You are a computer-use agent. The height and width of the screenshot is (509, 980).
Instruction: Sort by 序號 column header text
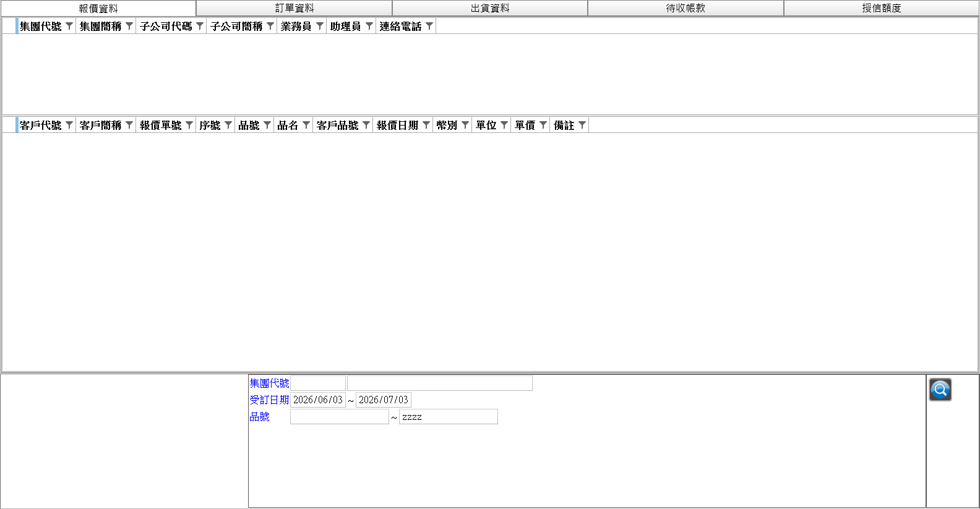pyautogui.click(x=210, y=125)
